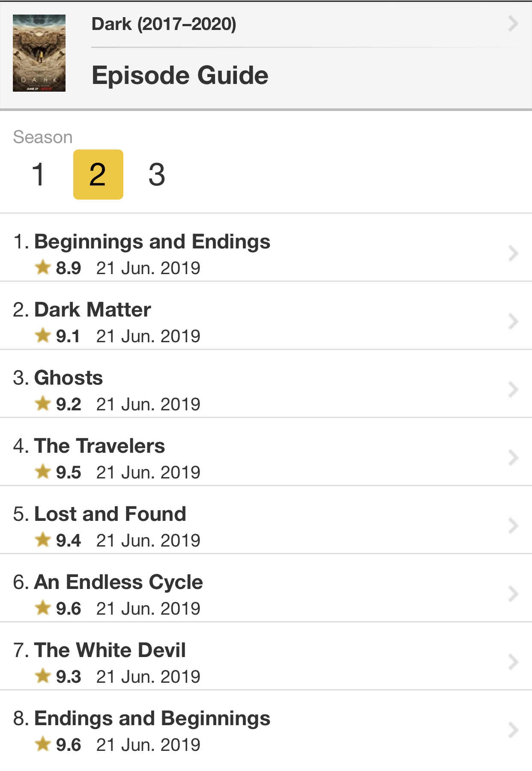Click the star icon next to 9.2 rating
The image size is (532, 771).
(43, 403)
